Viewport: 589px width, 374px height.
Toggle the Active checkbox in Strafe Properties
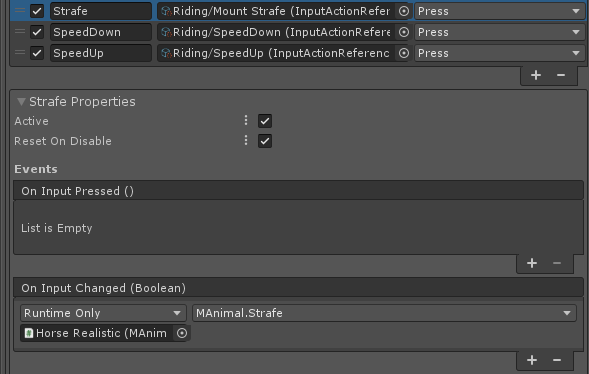point(265,121)
